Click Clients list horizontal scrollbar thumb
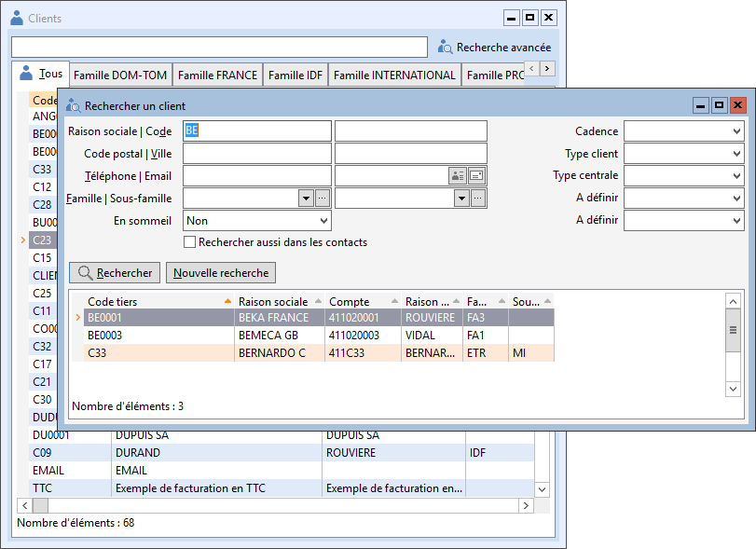 [40, 505]
